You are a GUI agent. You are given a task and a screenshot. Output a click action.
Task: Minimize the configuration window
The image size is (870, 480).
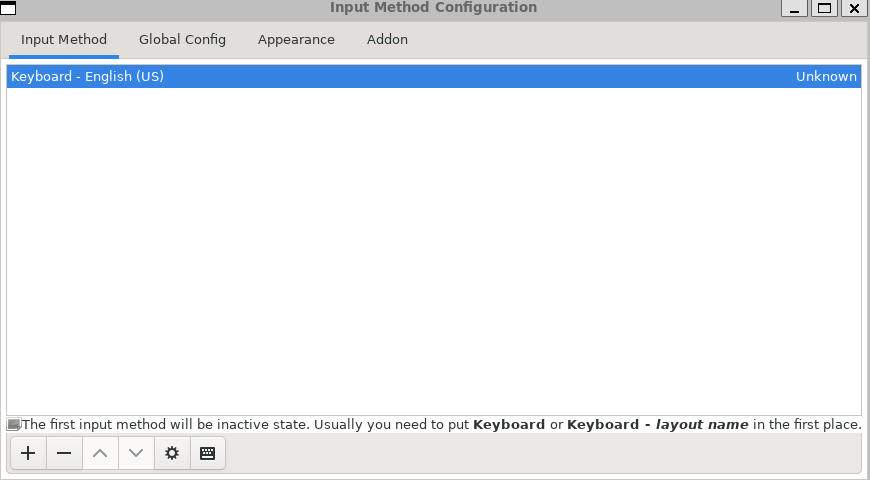pyautogui.click(x=794, y=8)
